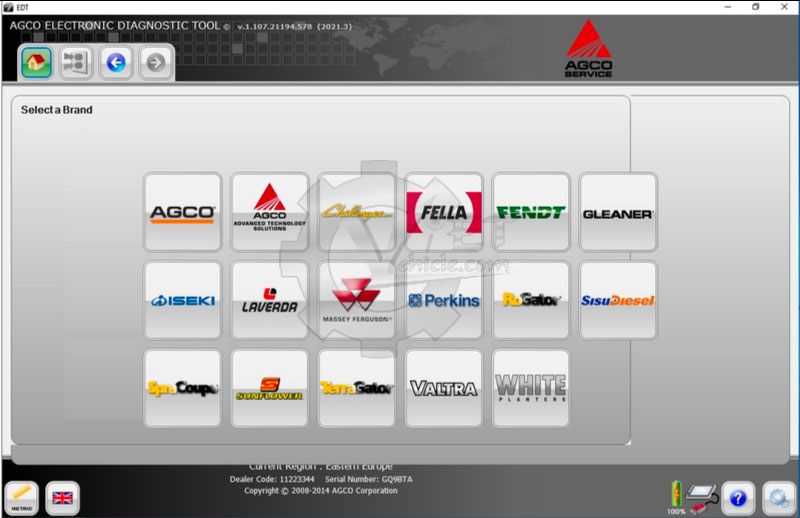Pick the Fella brand

coord(444,212)
